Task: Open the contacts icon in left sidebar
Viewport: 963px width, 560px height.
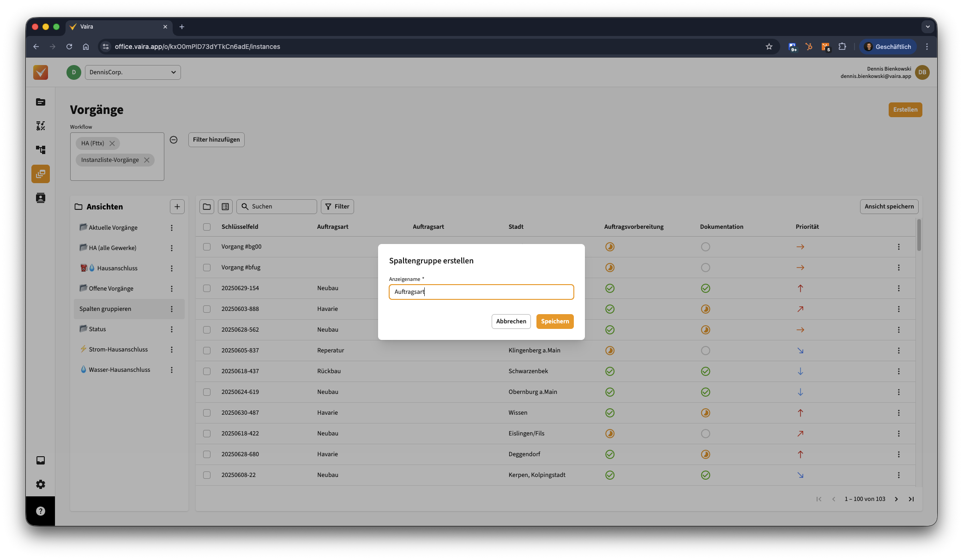Action: point(41,198)
